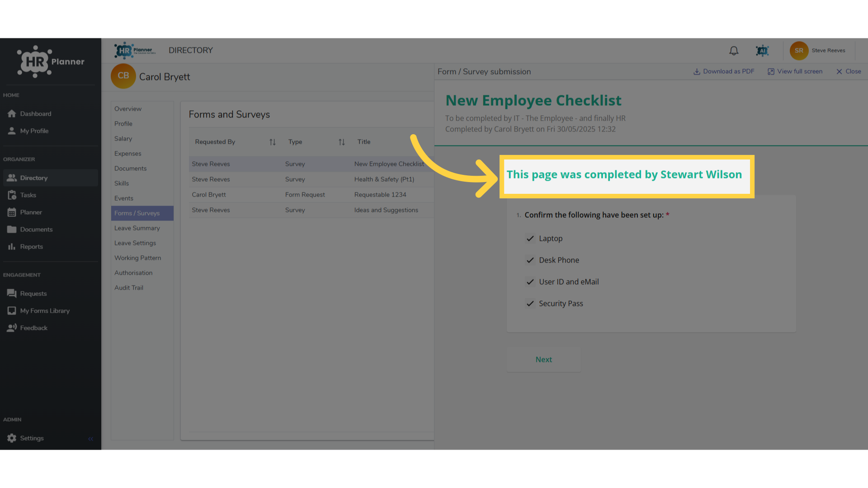Click the Planner calendar icon
The height and width of the screenshot is (488, 868).
tap(12, 212)
